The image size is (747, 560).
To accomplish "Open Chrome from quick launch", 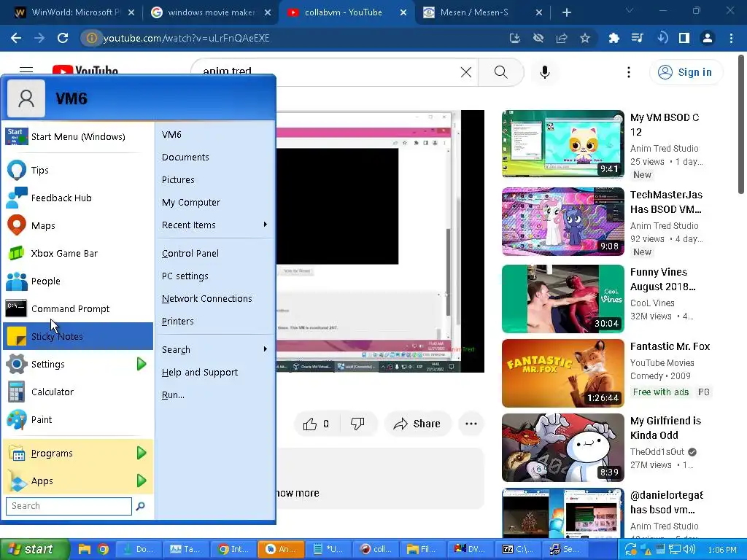I will coord(102,550).
